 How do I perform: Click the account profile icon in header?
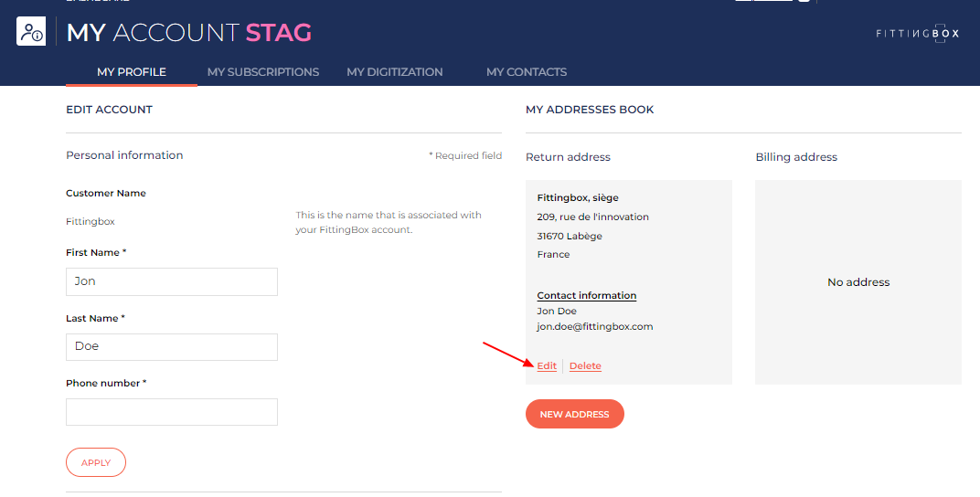tap(31, 32)
